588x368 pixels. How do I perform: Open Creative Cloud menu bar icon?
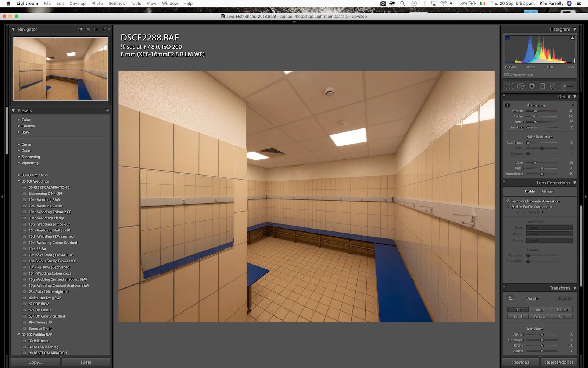click(x=392, y=3)
